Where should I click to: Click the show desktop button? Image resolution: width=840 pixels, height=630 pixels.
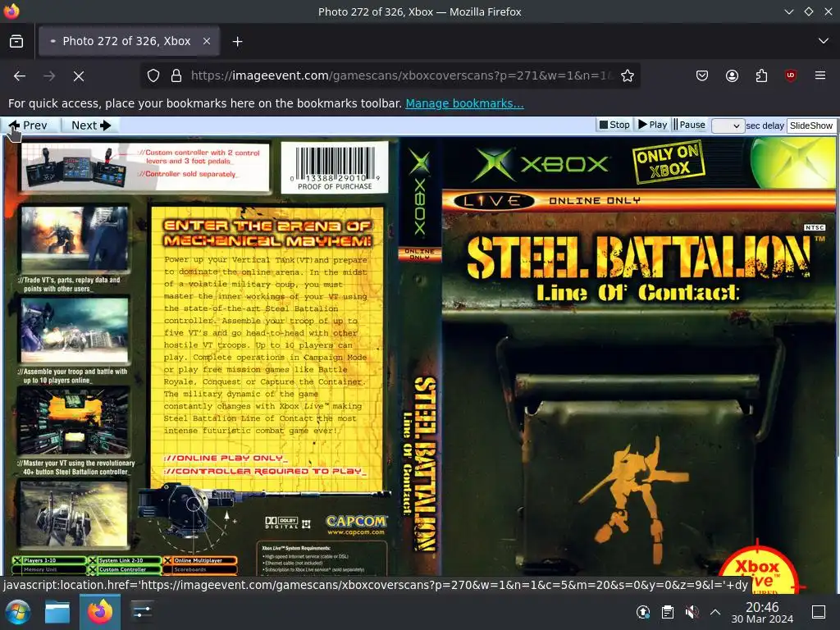pos(819,612)
